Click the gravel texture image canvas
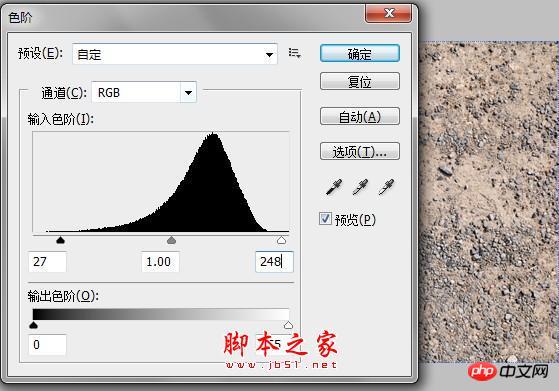559x391 pixels. [x=489, y=202]
